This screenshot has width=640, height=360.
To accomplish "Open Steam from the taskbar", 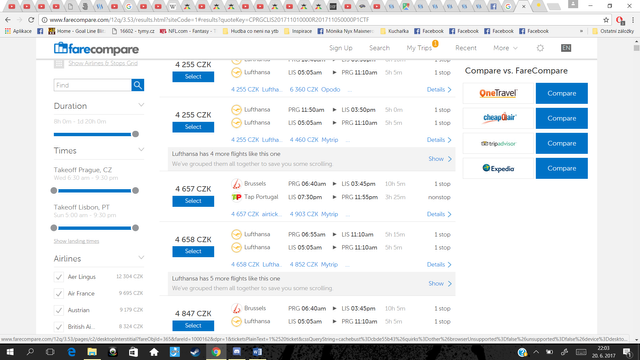I will 195,352.
